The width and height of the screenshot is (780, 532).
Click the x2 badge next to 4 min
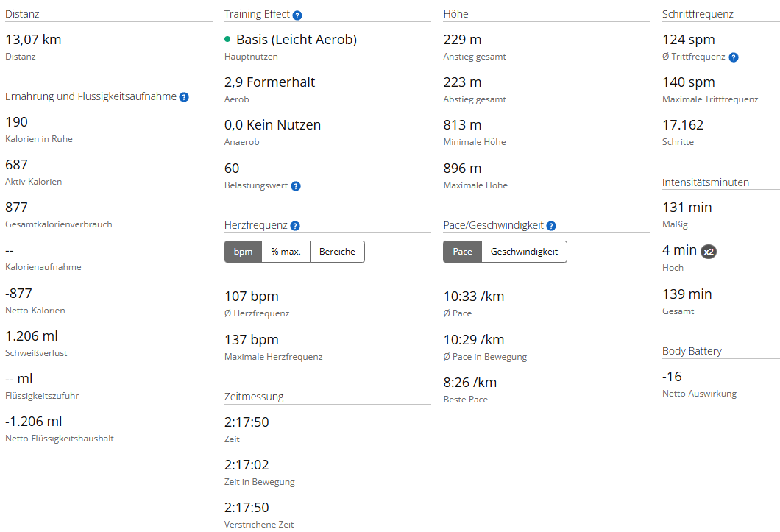pyautogui.click(x=709, y=252)
